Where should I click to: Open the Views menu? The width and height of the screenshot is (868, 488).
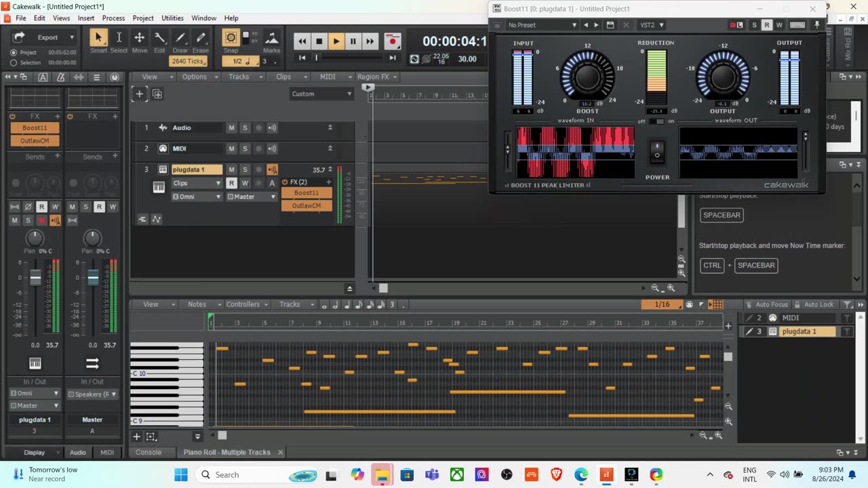tap(61, 18)
